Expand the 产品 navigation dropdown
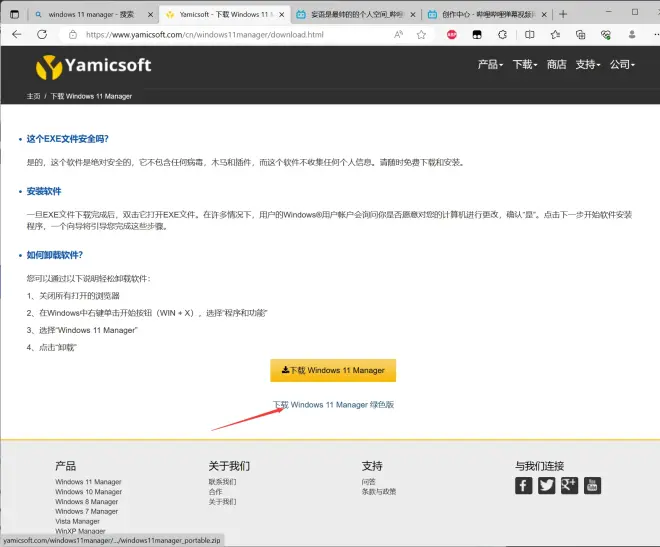 tap(490, 64)
